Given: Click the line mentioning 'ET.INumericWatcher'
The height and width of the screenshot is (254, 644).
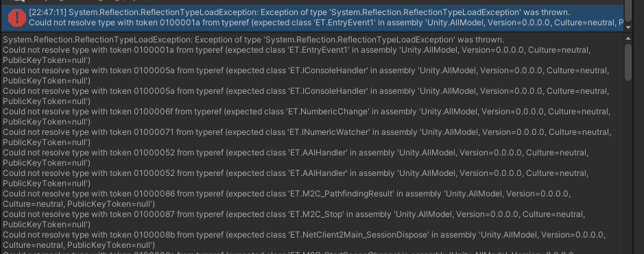Looking at the screenshot, I should click(307, 137).
